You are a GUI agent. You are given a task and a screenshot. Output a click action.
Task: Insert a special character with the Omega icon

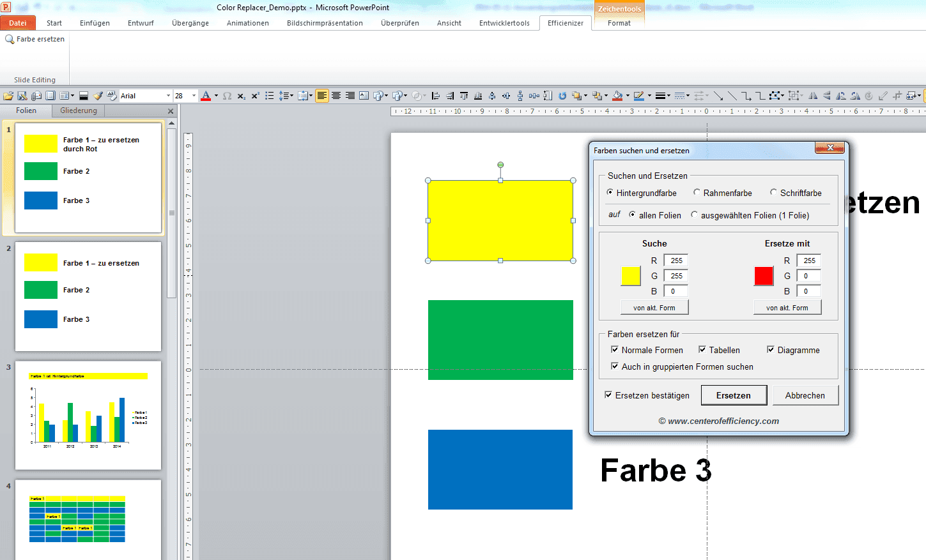(x=227, y=96)
